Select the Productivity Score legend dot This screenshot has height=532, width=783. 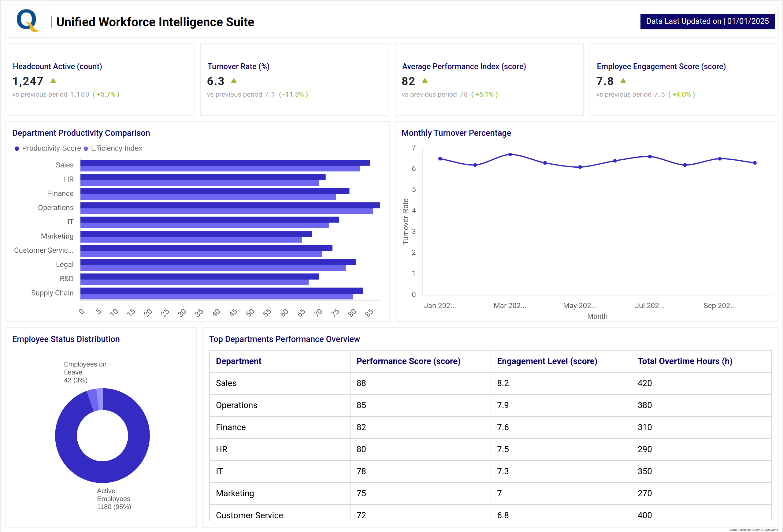[17, 148]
